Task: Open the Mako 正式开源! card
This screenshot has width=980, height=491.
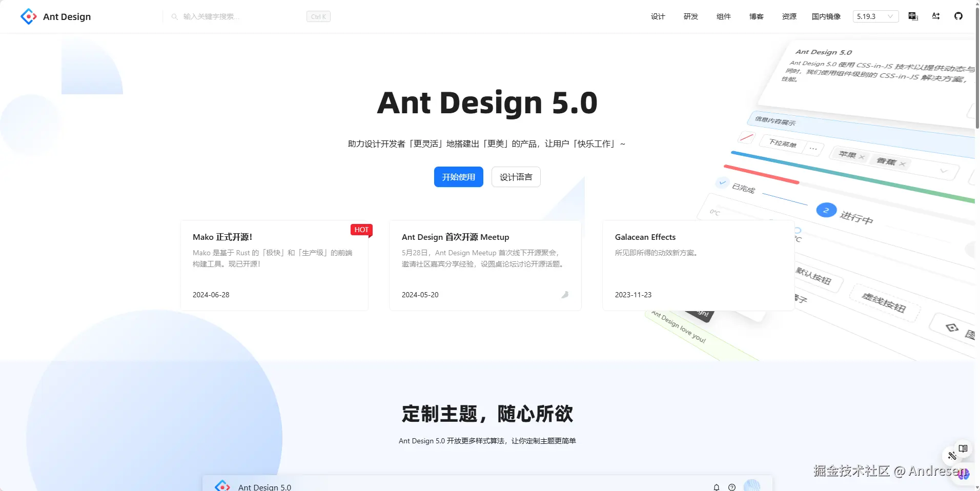Action: [274, 265]
